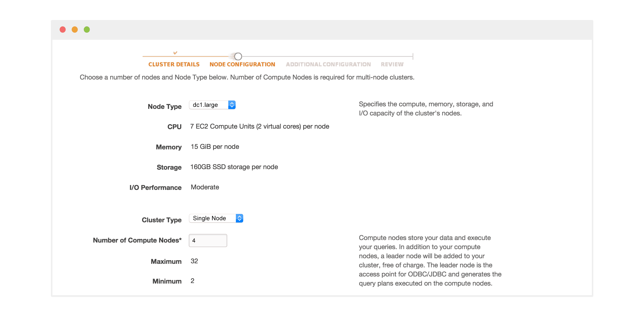Close the window with the red button
This screenshot has width=644, height=319.
(x=63, y=30)
